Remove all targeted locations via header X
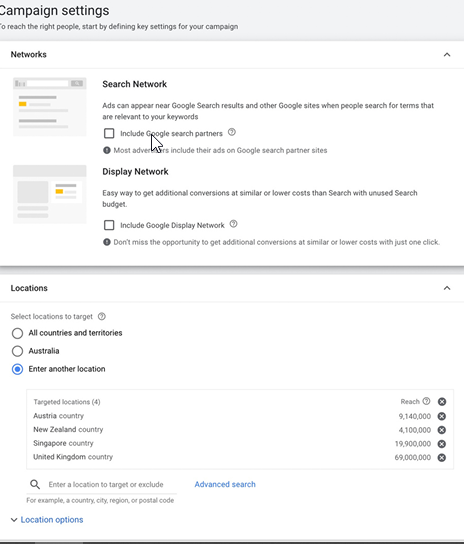 [442, 401]
